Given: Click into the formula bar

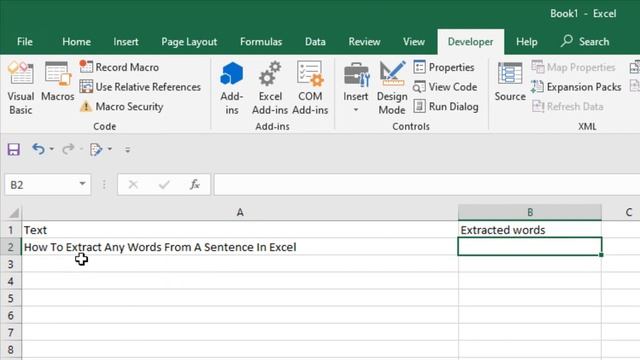Looking at the screenshot, I should click(x=427, y=185).
